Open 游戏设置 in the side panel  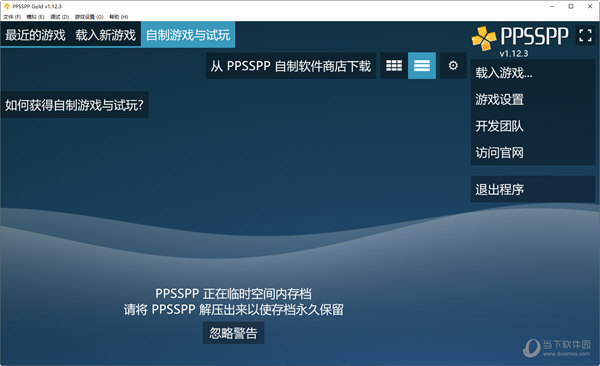point(532,100)
